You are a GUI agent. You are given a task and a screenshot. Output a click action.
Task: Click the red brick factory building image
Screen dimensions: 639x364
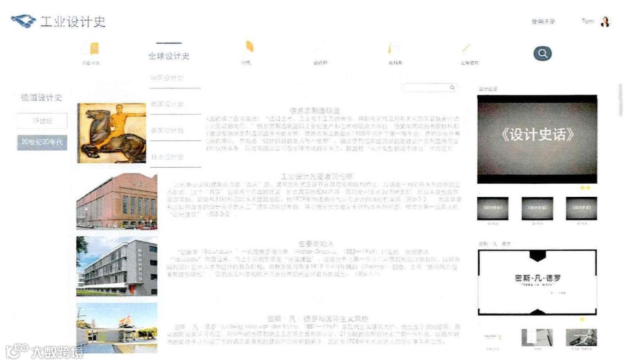point(117,201)
